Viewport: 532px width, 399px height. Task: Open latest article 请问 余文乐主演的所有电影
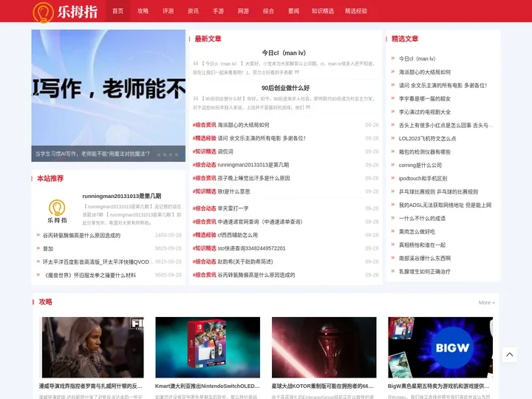pos(262,138)
